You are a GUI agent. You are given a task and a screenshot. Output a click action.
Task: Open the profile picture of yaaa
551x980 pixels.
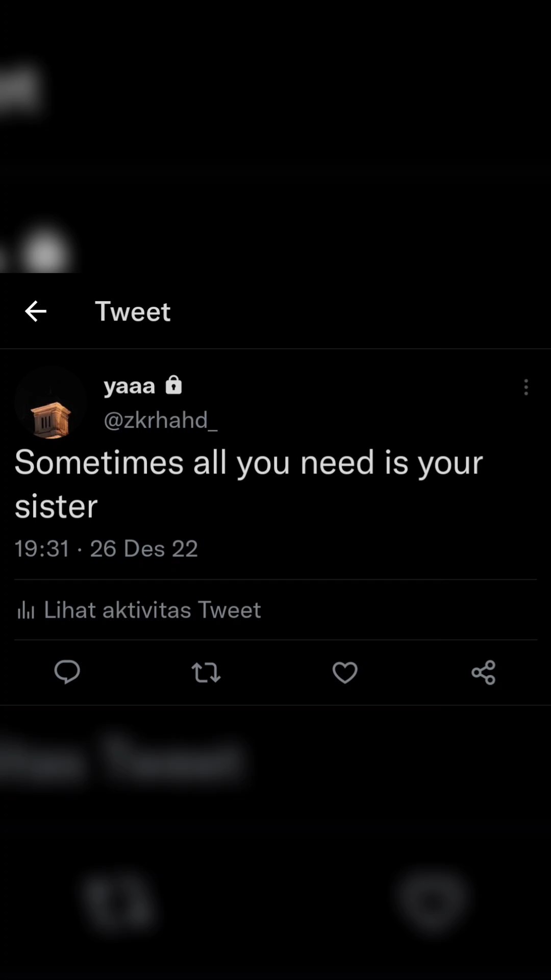51,403
